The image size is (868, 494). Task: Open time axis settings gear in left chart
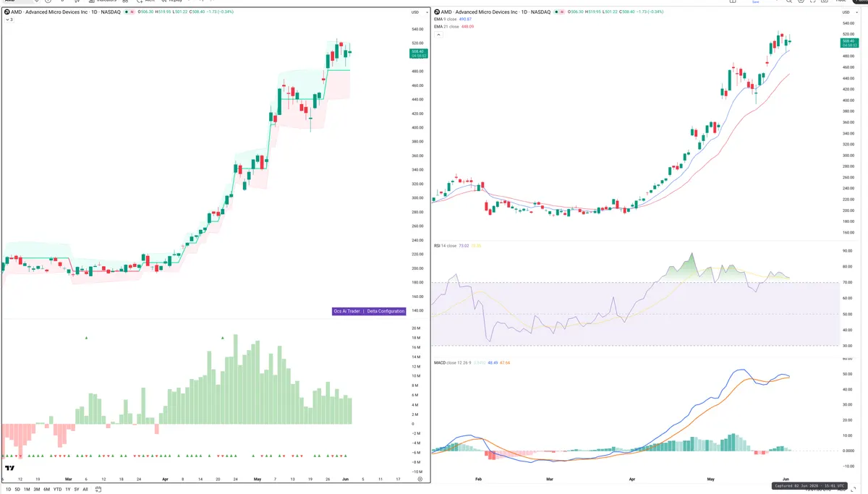point(420,479)
